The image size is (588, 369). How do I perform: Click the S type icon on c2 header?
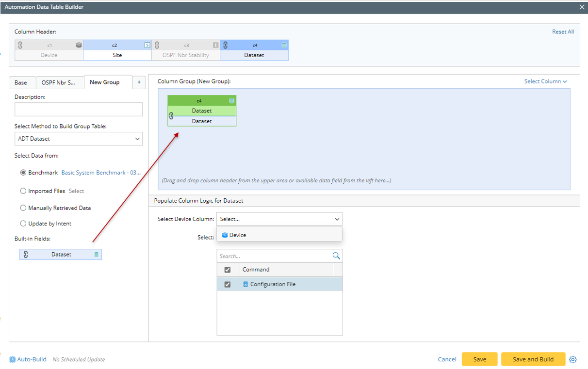coord(147,45)
